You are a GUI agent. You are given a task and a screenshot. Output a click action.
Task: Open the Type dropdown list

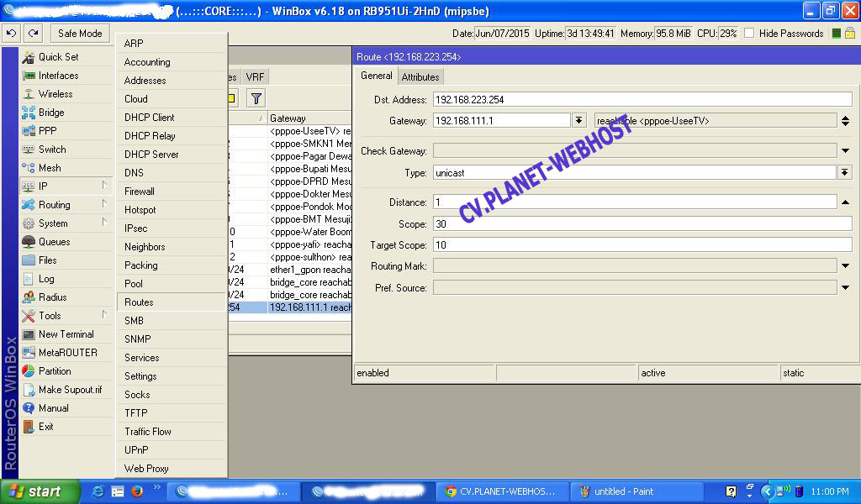[844, 173]
